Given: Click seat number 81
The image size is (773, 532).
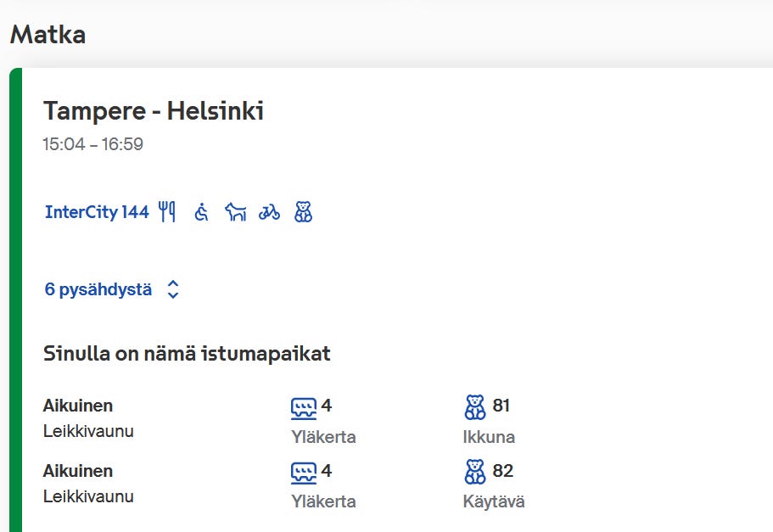Looking at the screenshot, I should (x=501, y=406).
